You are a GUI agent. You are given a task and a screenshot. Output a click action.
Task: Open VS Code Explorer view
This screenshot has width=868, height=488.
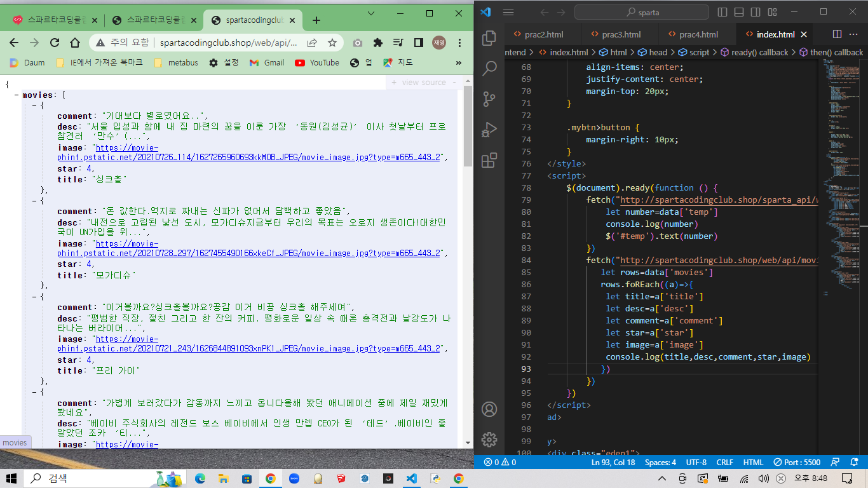[x=489, y=39]
